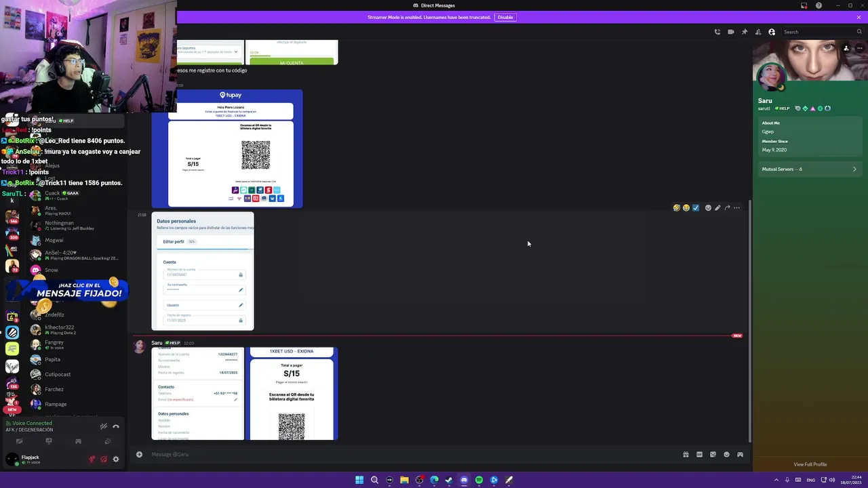The width and height of the screenshot is (868, 488).
Task: Open the apps and activities launcher icon
Action: (740, 454)
